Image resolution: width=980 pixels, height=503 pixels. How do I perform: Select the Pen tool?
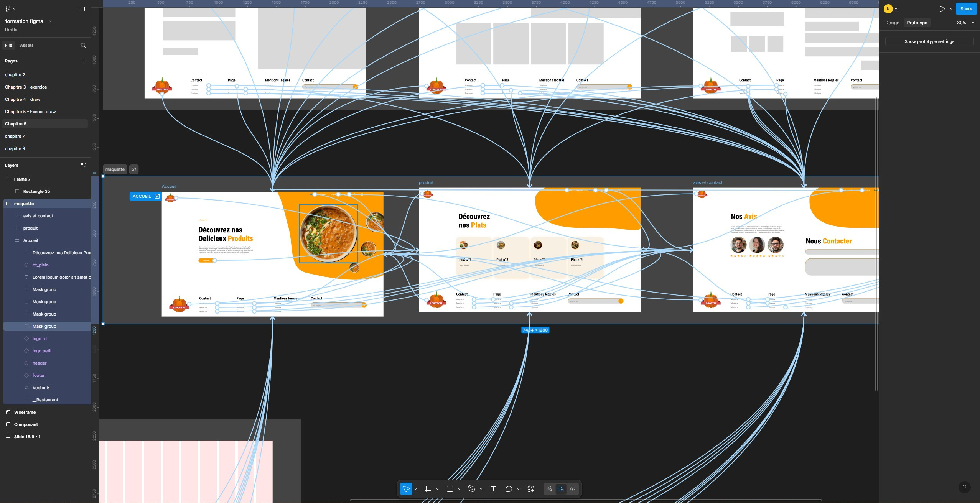pyautogui.click(x=472, y=489)
